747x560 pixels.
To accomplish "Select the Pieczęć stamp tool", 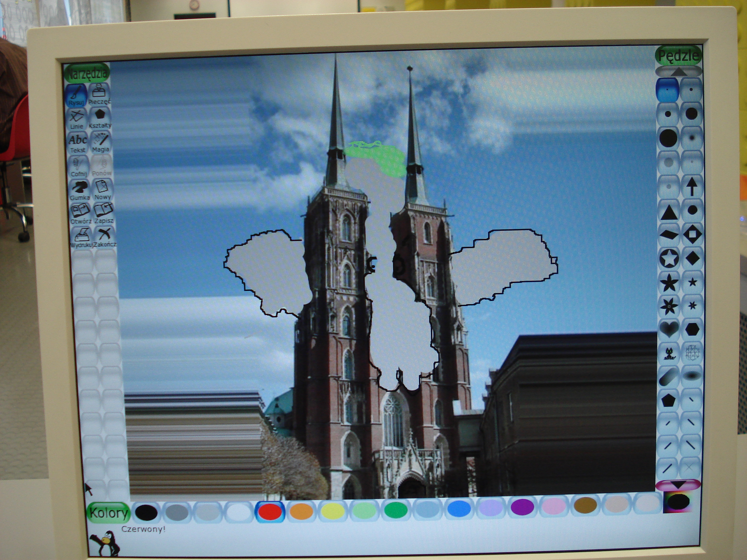I will point(99,94).
